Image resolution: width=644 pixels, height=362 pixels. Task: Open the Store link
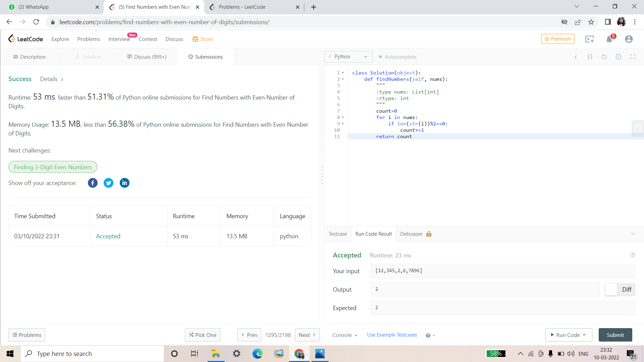coord(203,39)
